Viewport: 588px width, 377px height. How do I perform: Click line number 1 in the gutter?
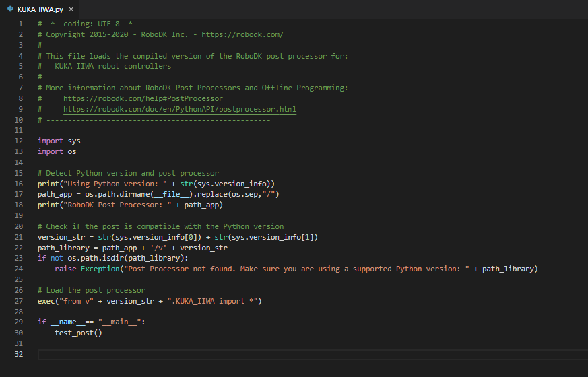(20, 24)
